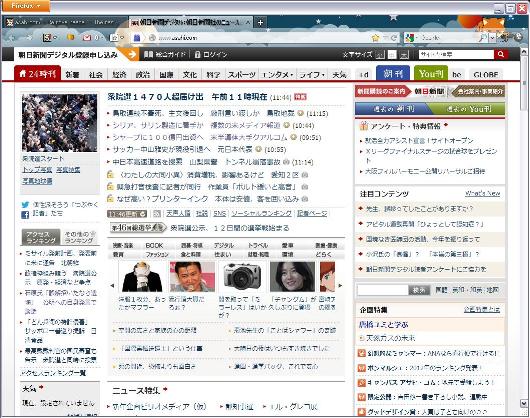
Task: Open the green You刊 tab
Action: coord(431,73)
